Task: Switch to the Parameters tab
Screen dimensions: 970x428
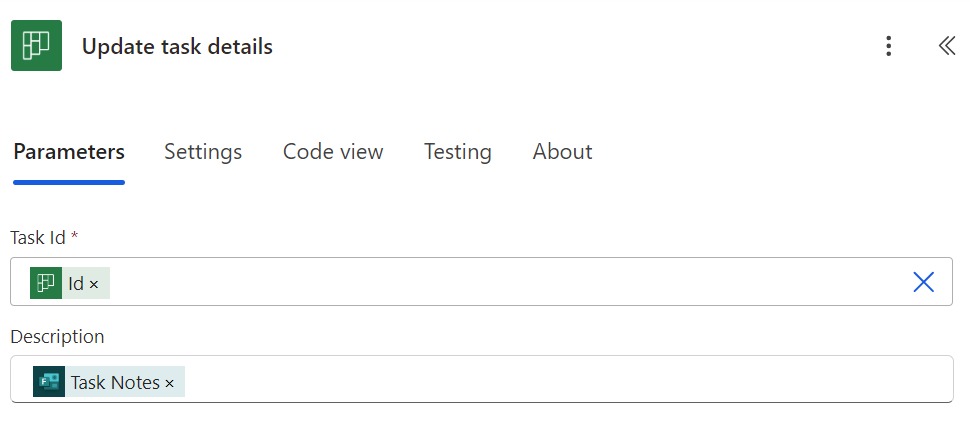Action: (x=69, y=152)
